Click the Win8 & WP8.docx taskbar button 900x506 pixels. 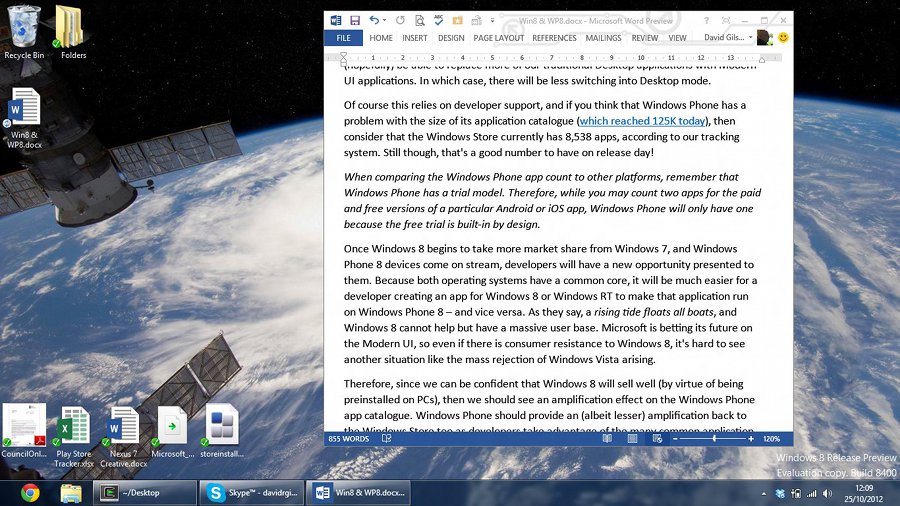(x=358, y=493)
